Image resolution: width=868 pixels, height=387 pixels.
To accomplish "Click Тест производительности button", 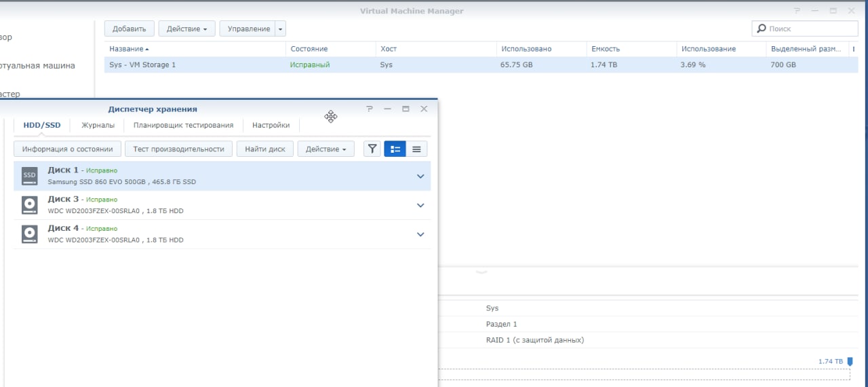I will click(178, 149).
